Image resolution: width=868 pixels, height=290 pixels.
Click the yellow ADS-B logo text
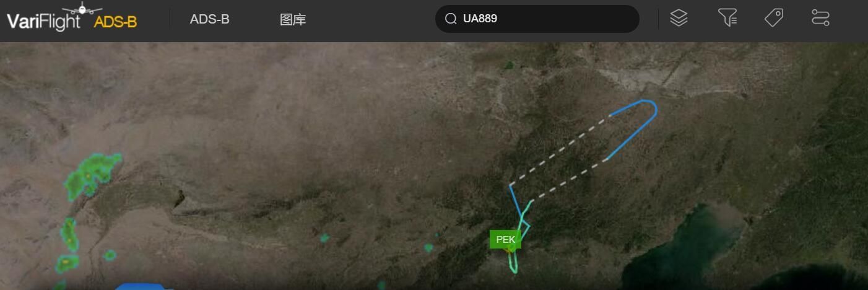coord(115,22)
